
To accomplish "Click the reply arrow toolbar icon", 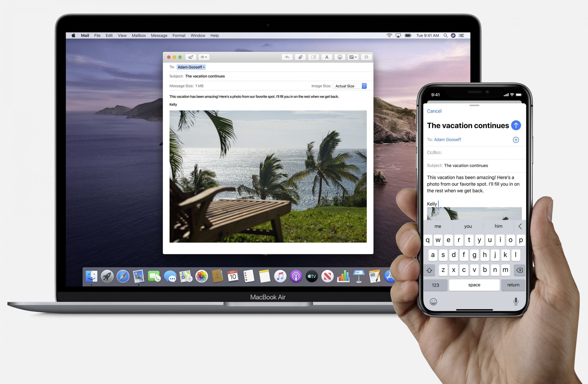I will coord(287,57).
